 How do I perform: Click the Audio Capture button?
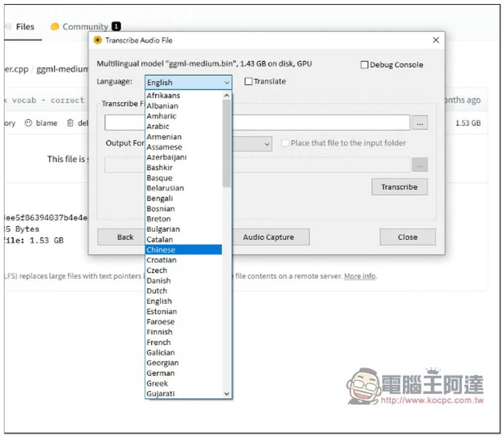pyautogui.click(x=268, y=237)
